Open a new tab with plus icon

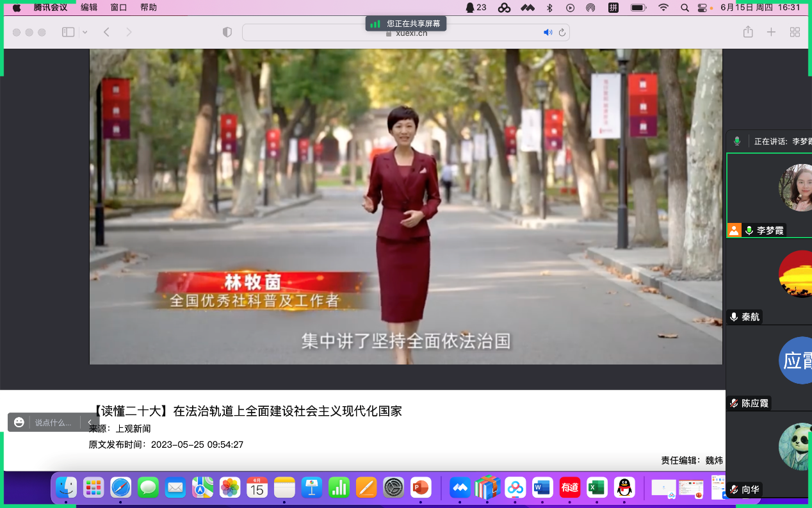tap(771, 32)
